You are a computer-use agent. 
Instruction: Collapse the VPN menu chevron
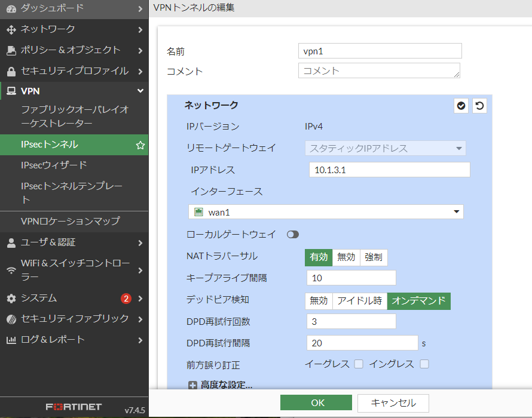[x=140, y=91]
